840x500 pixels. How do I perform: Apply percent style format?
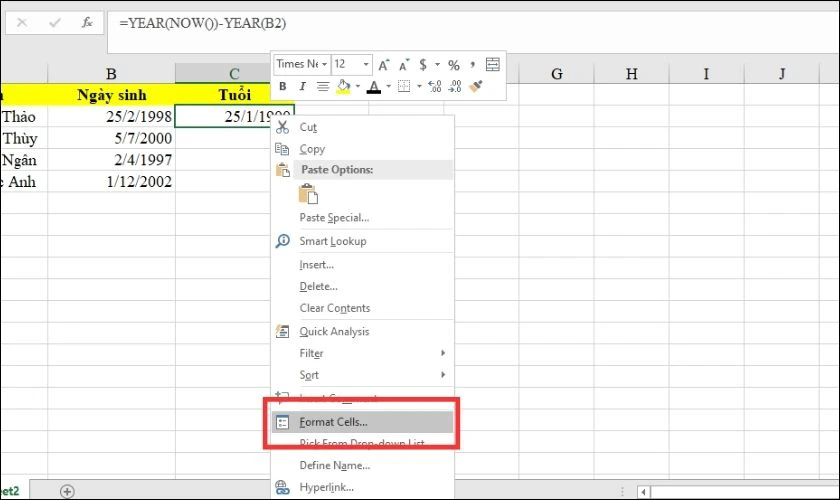[x=454, y=65]
